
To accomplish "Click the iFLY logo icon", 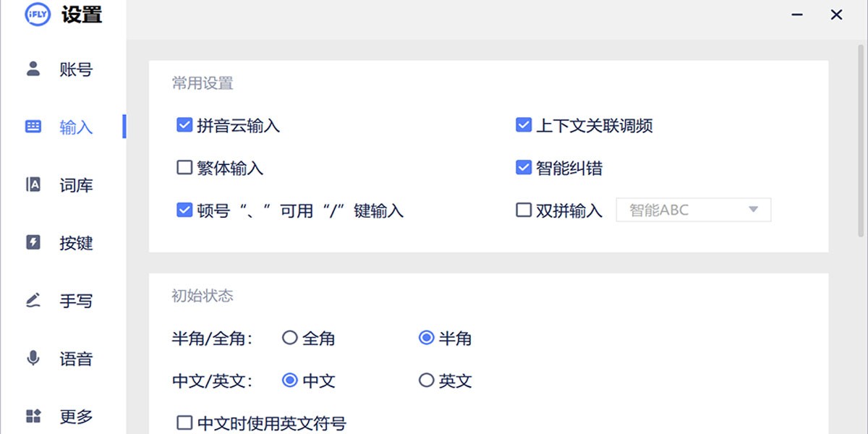I will coord(38,14).
